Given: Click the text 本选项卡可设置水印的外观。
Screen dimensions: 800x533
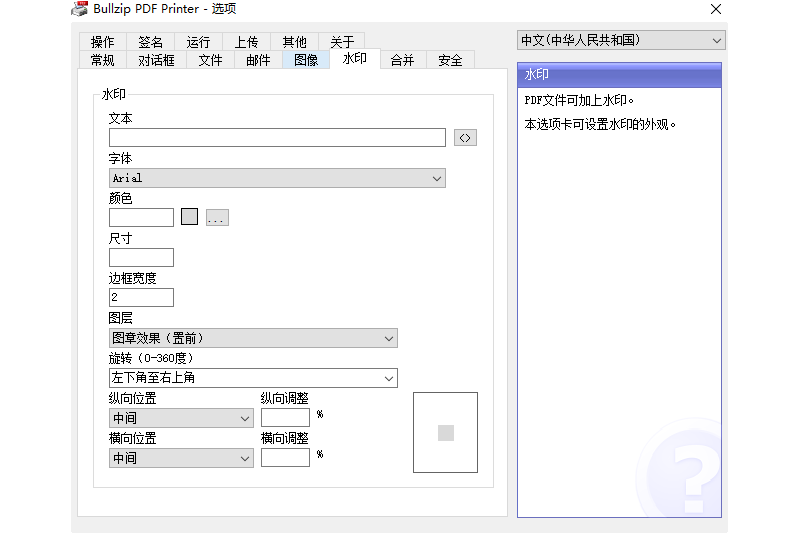Looking at the screenshot, I should 600,124.
